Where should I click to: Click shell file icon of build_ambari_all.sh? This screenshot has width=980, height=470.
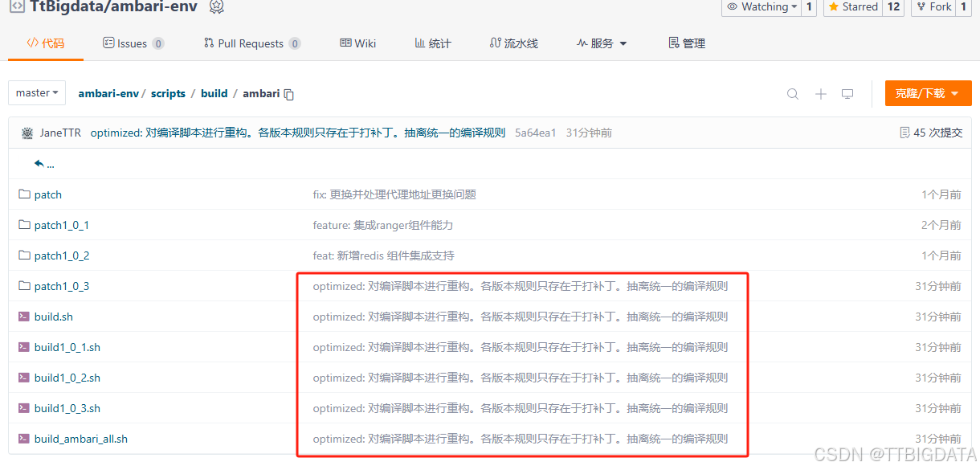tap(24, 439)
